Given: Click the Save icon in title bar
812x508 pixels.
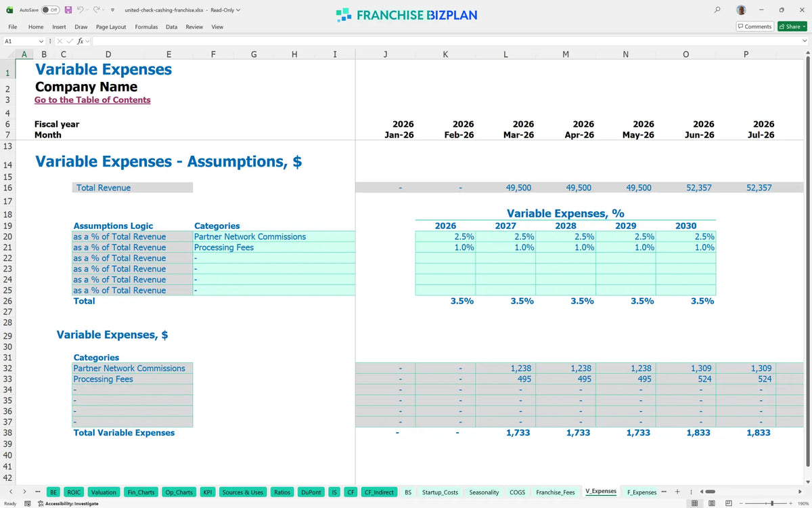Looking at the screenshot, I should coord(68,10).
